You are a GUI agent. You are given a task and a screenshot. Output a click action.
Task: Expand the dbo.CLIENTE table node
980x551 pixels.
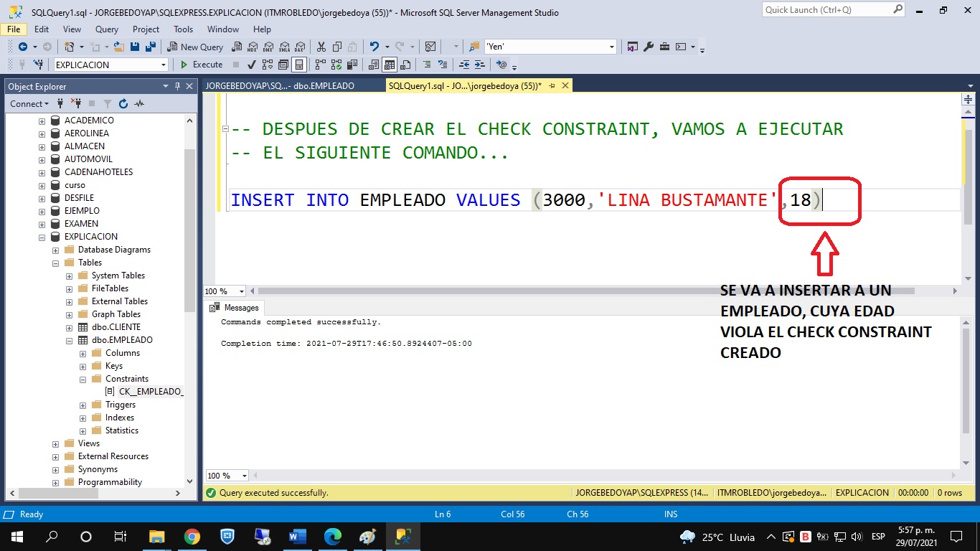pyautogui.click(x=70, y=327)
